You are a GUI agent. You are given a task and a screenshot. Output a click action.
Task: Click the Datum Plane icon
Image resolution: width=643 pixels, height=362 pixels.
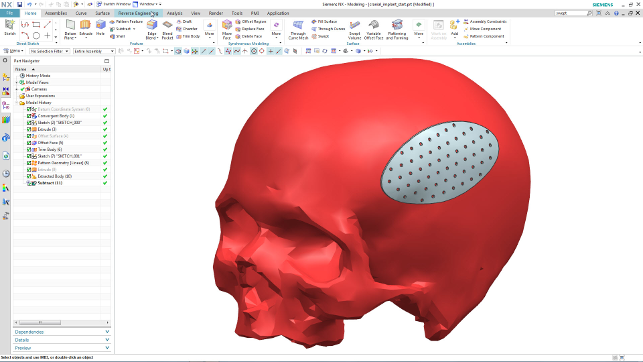(70, 29)
